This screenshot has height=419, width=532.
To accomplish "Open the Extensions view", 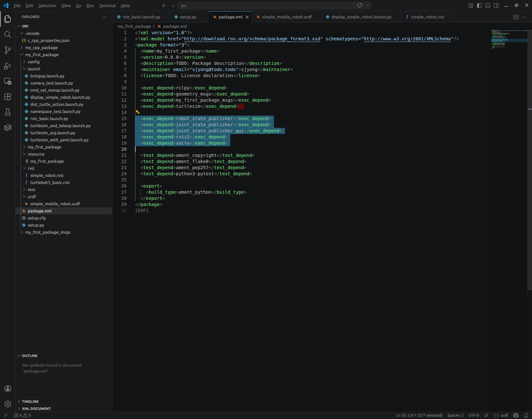I will [x=8, y=97].
